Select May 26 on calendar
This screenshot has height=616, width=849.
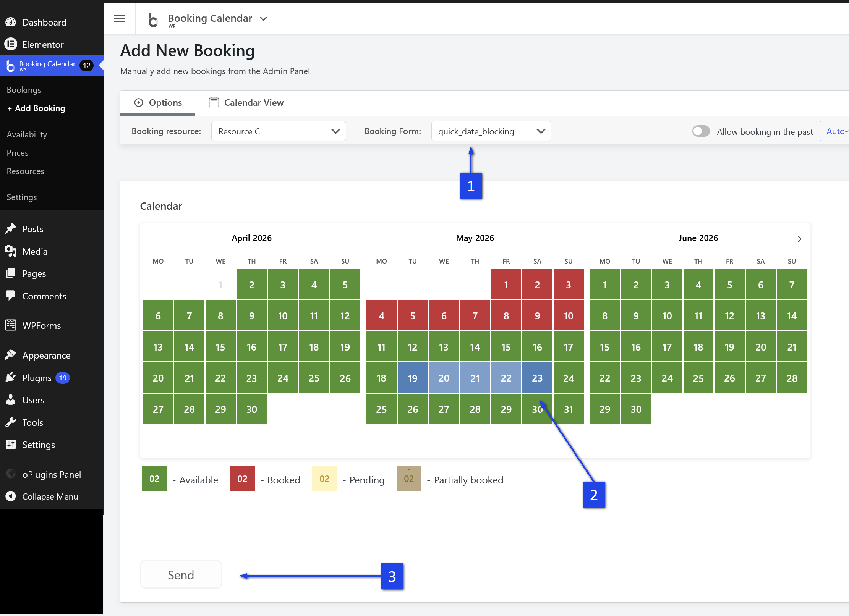(x=412, y=409)
